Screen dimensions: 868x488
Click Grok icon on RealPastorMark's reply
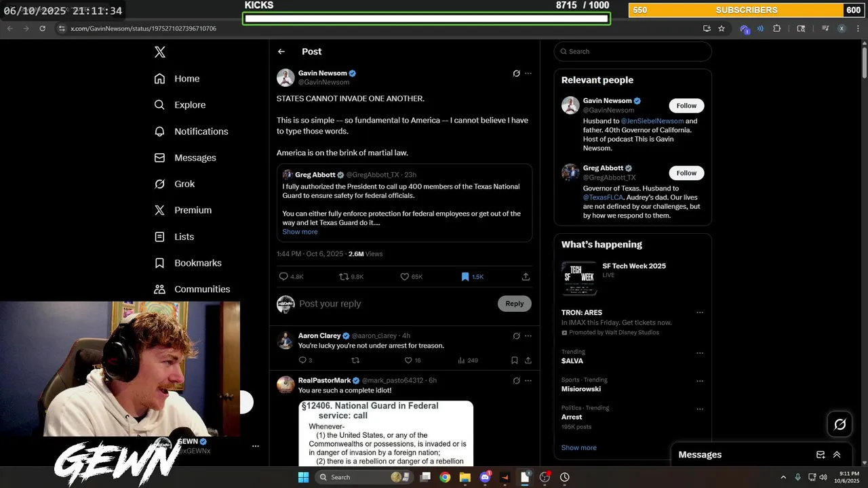tap(516, 380)
